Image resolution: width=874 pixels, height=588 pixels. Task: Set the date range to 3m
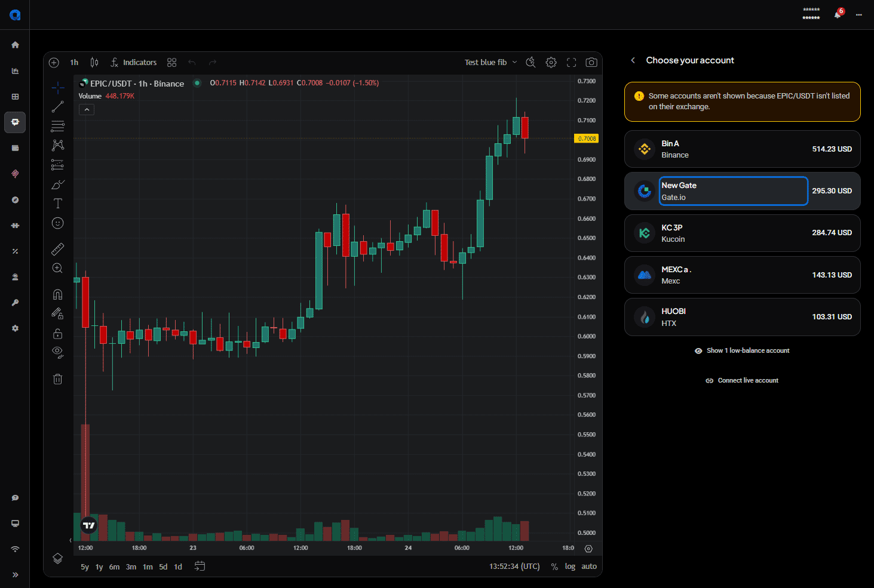click(x=131, y=567)
